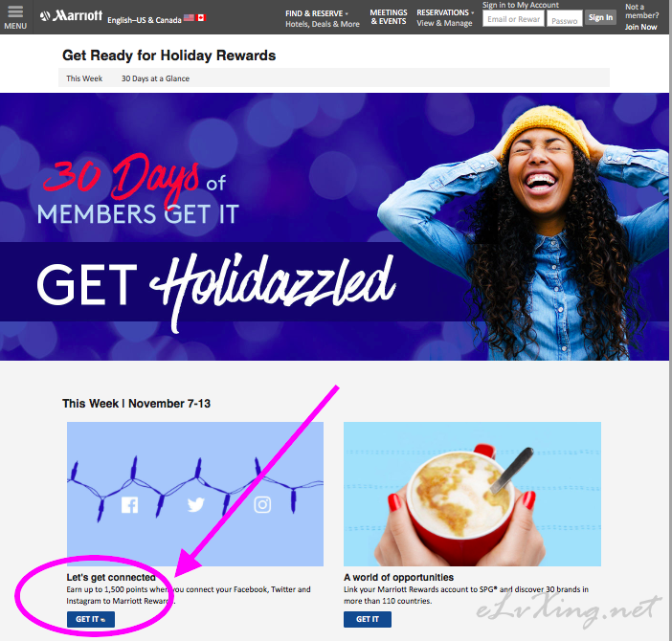Focus the Password input field
The width and height of the screenshot is (672, 641).
565,18
